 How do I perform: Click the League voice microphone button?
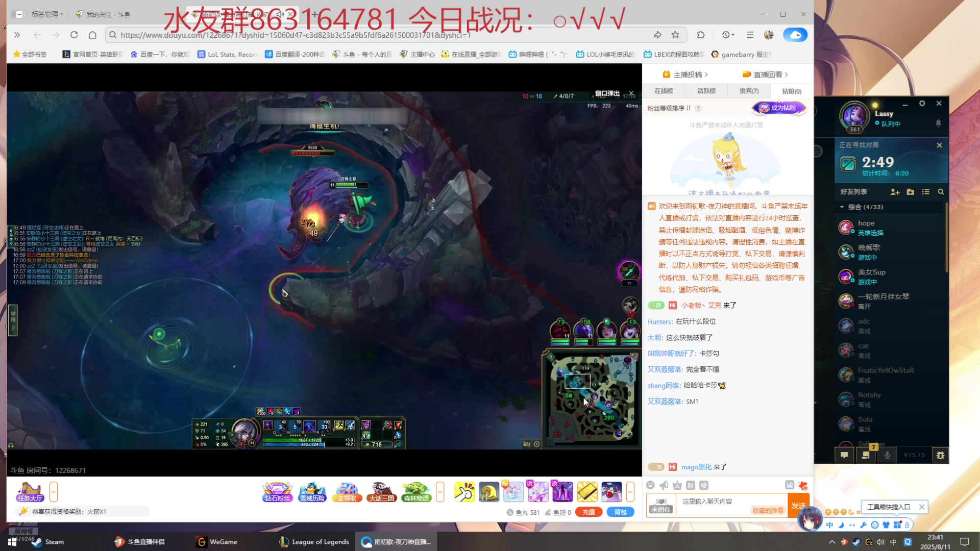[x=888, y=455]
